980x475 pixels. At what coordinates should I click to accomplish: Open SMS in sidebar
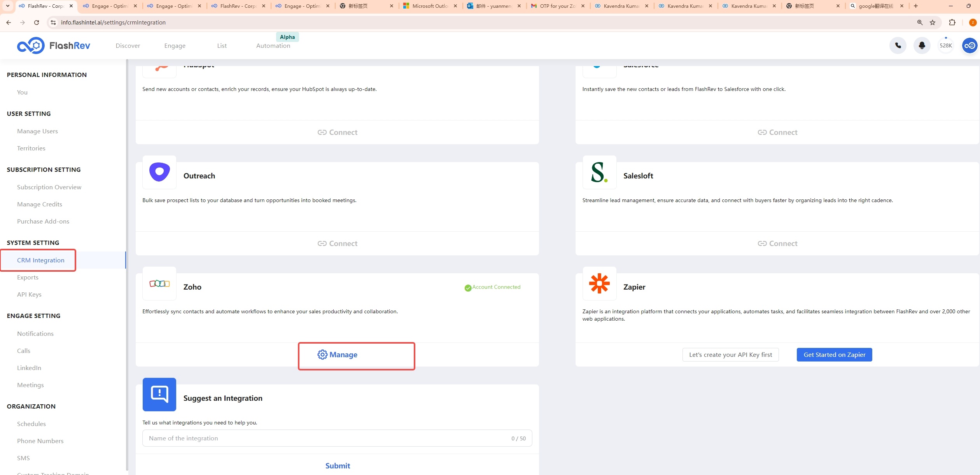(23, 458)
